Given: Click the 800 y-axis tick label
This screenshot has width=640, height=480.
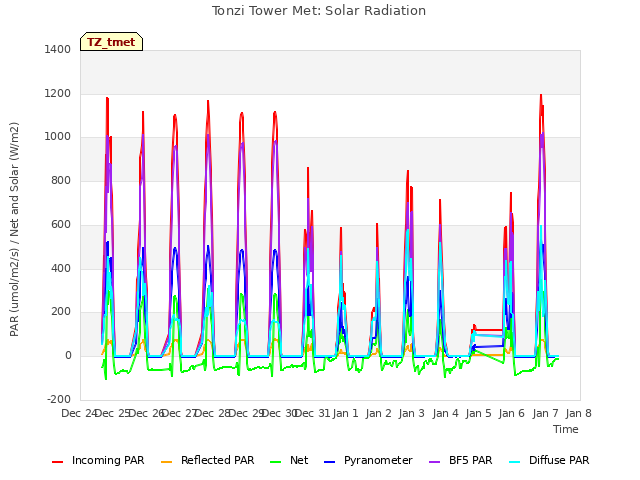Looking at the screenshot, I should click(61, 180).
